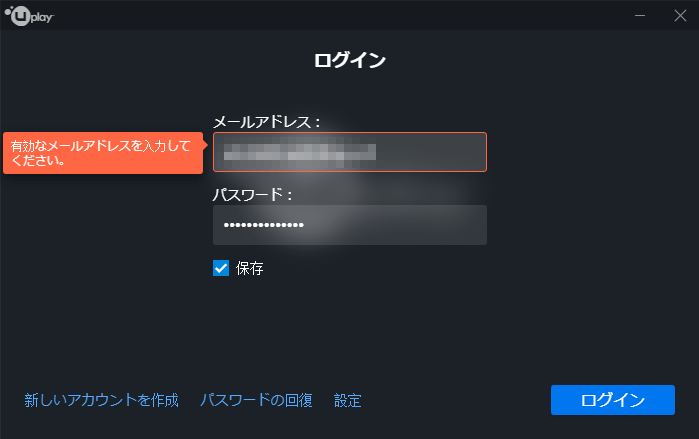Screen dimensions: 699x439
Task: Uncheck the 保存 remember-me checkbox
Action: [221, 268]
